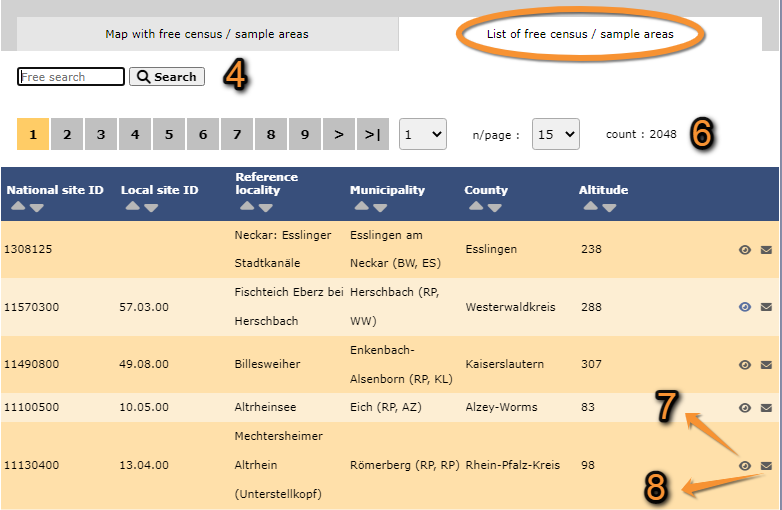Click the envelope icon for Esslingen row

(x=766, y=250)
